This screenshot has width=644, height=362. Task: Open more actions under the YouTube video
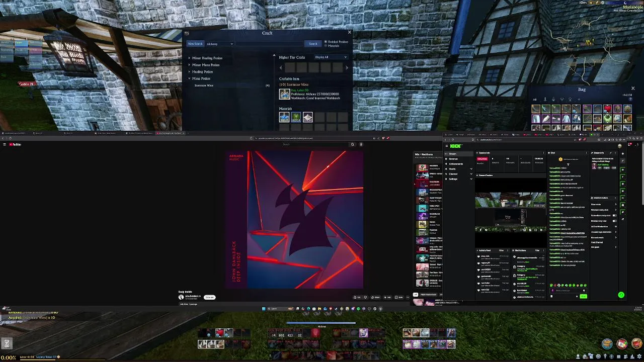[408, 297]
